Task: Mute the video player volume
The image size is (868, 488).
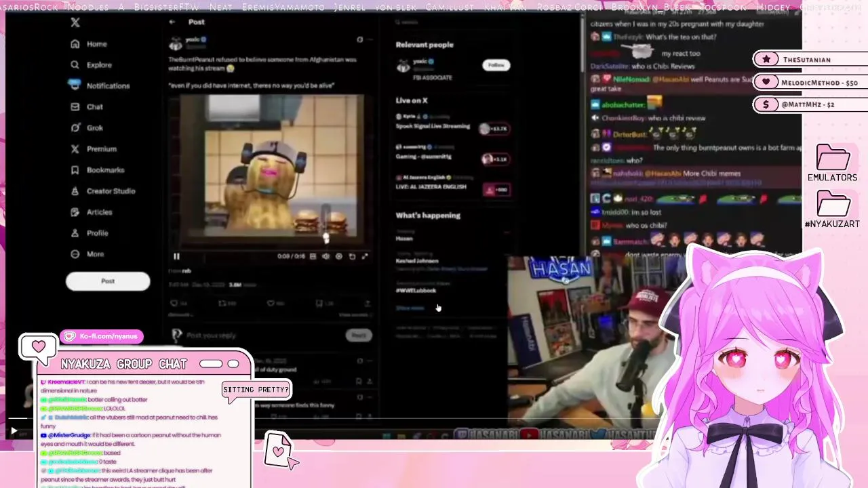Action: pos(325,256)
